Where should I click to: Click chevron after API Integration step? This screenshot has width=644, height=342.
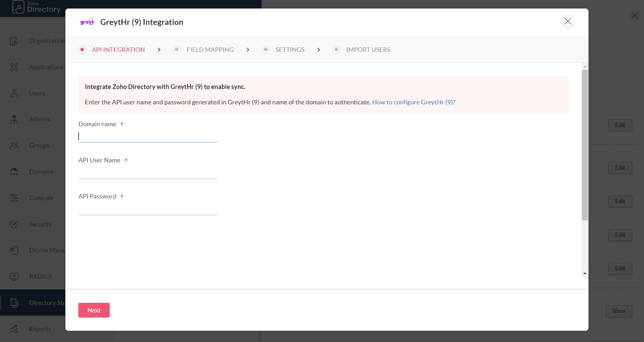click(159, 50)
